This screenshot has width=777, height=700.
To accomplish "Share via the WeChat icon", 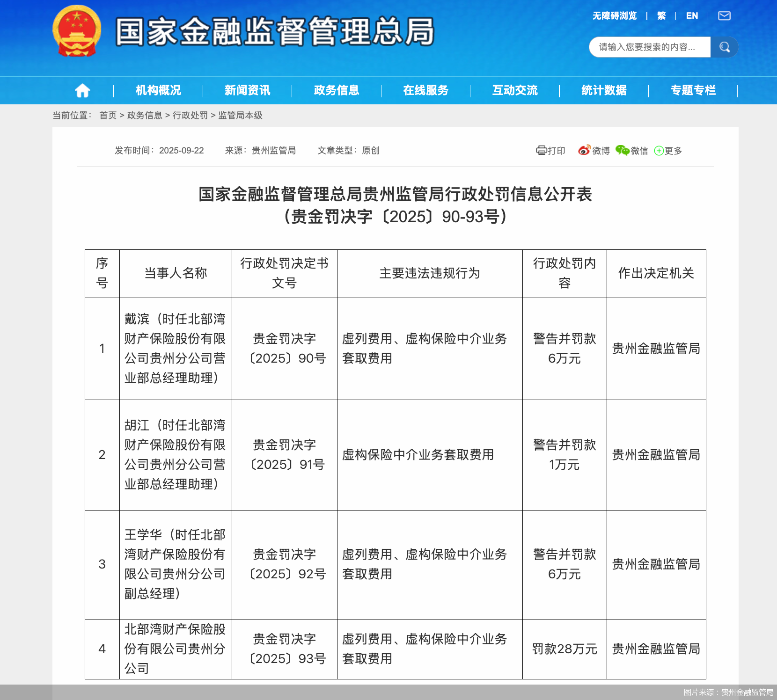I will point(623,150).
